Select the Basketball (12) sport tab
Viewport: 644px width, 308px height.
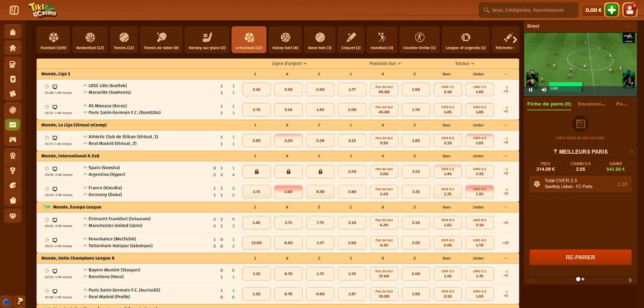click(x=90, y=40)
